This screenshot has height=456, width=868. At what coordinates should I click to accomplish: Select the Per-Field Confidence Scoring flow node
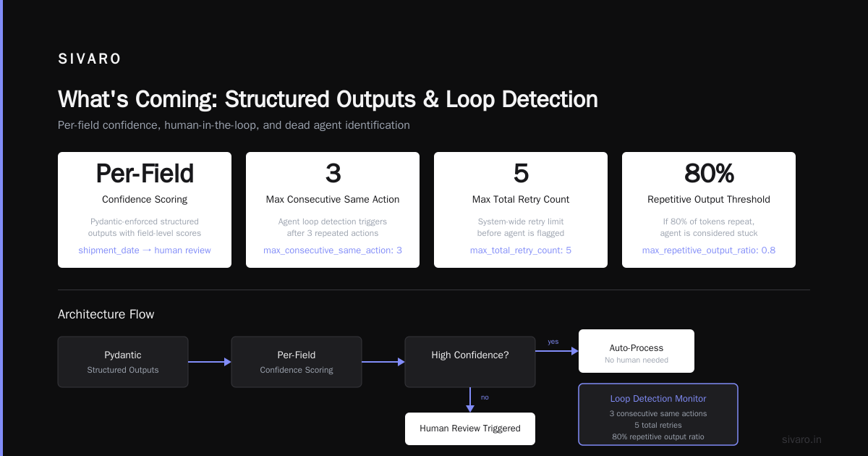(297, 362)
